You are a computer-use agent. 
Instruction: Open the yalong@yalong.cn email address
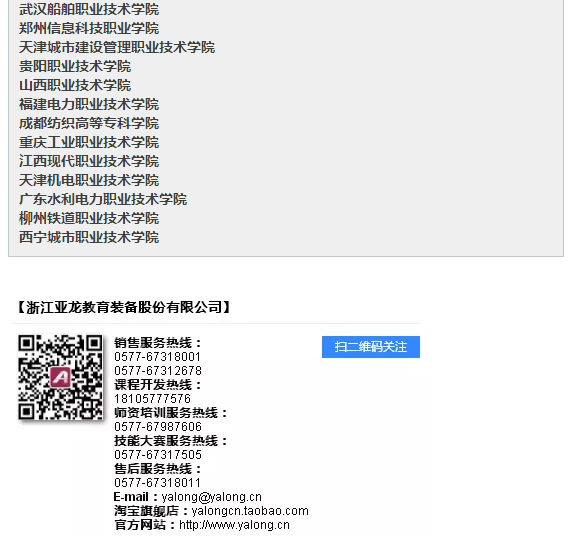[211, 497]
